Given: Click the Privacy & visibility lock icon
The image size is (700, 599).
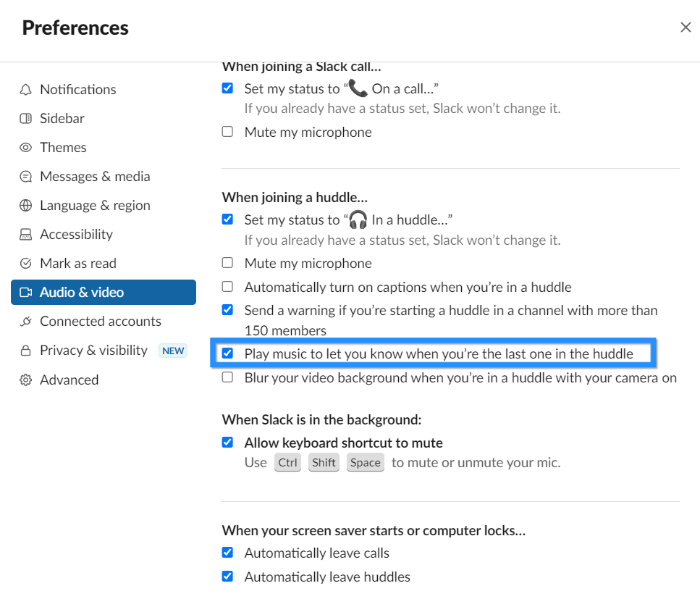Looking at the screenshot, I should 26,351.
